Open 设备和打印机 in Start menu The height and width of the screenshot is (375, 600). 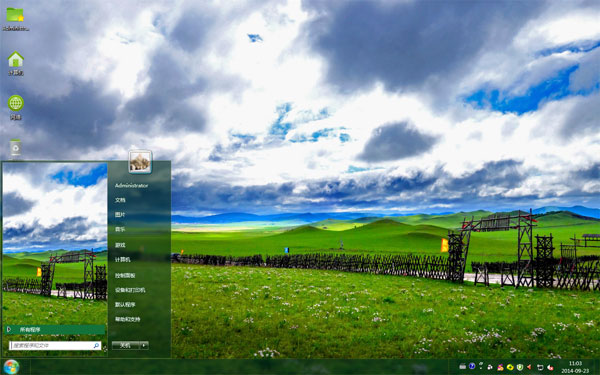(x=130, y=290)
